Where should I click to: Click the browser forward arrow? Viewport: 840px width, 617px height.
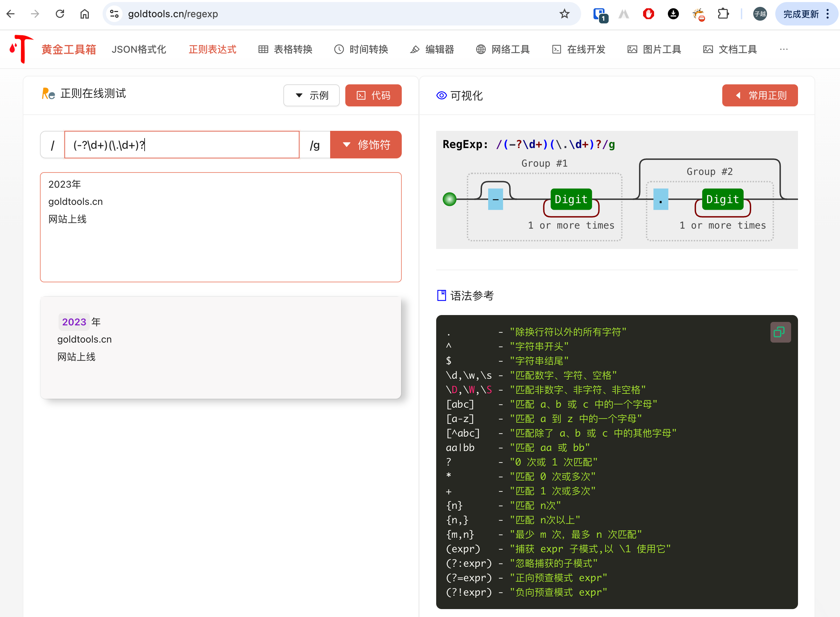35,14
